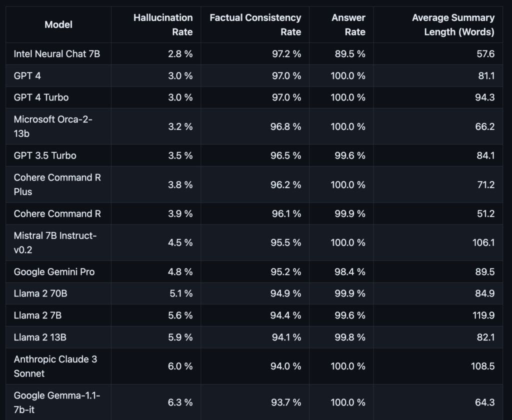The width and height of the screenshot is (512, 420).
Task: Click the Cohere Command R Plus cell
Action: point(57,184)
